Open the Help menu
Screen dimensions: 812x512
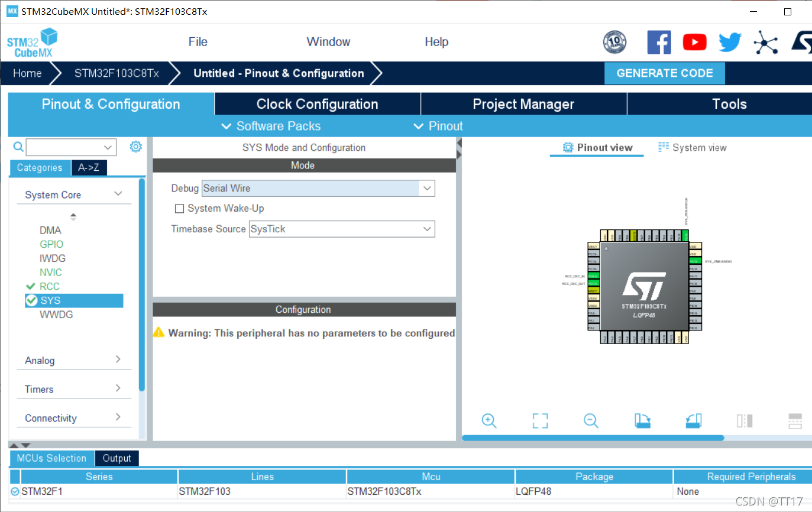(436, 42)
